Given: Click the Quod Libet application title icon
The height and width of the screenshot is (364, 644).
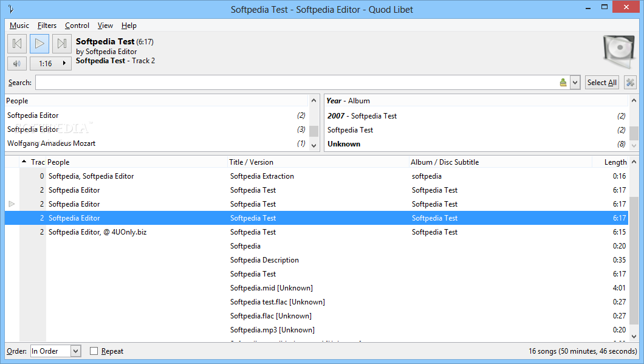Looking at the screenshot, I should (x=11, y=9).
